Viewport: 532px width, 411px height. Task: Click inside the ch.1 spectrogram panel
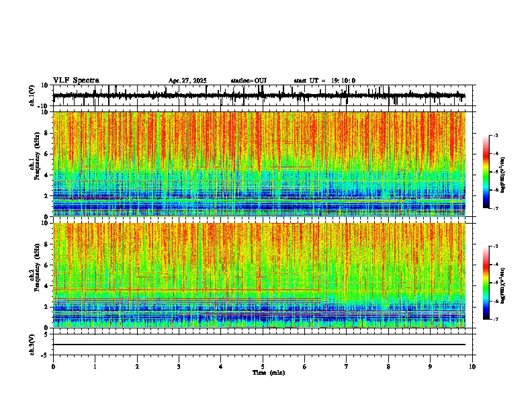click(x=259, y=164)
